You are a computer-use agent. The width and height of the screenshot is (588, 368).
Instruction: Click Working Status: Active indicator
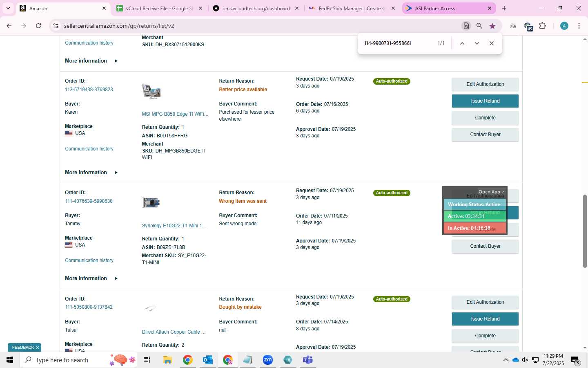(x=474, y=204)
